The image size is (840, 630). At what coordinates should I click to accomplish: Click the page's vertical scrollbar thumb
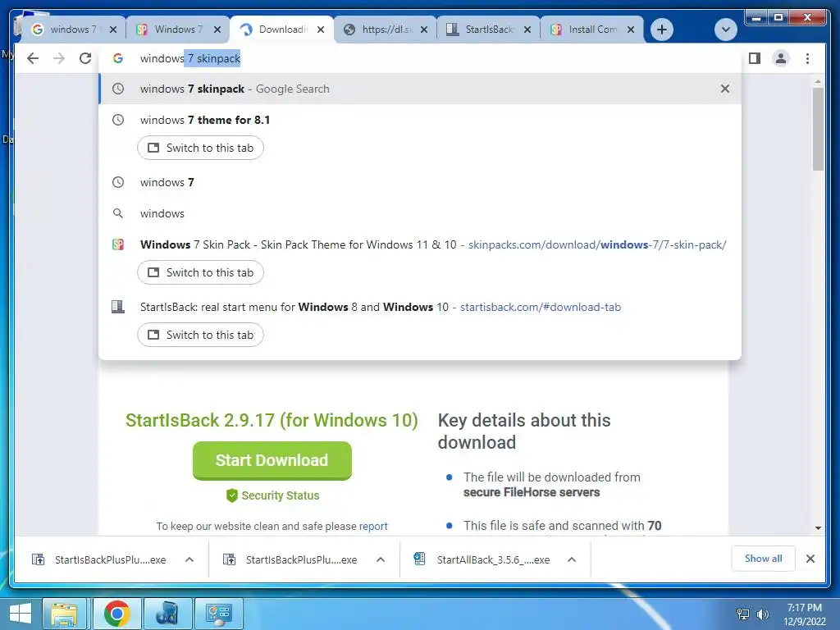(818, 129)
